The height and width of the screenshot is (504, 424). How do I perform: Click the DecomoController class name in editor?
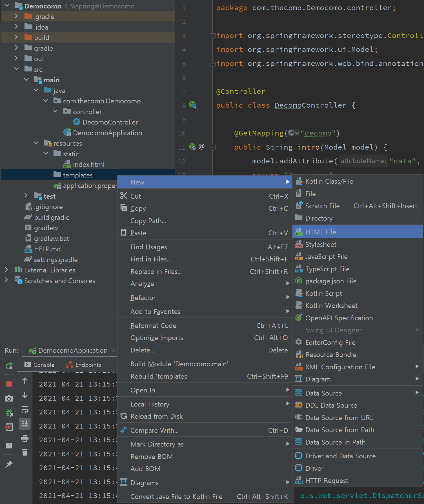point(310,105)
